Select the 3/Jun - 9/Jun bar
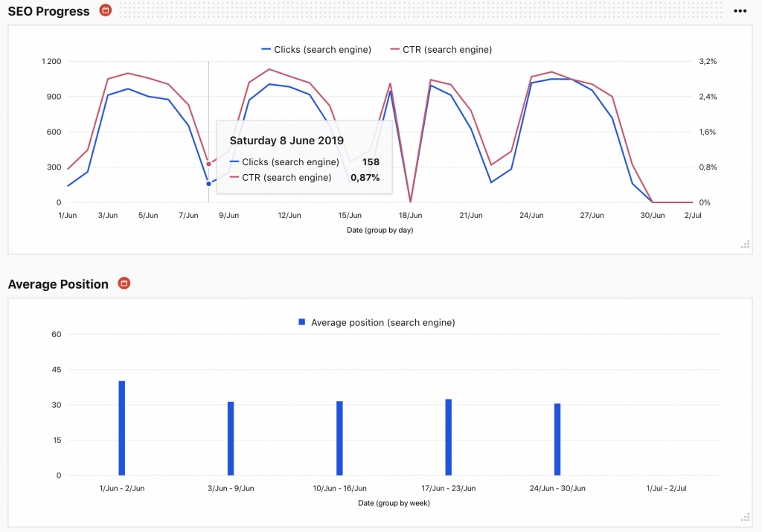This screenshot has width=762, height=532. 231,438
